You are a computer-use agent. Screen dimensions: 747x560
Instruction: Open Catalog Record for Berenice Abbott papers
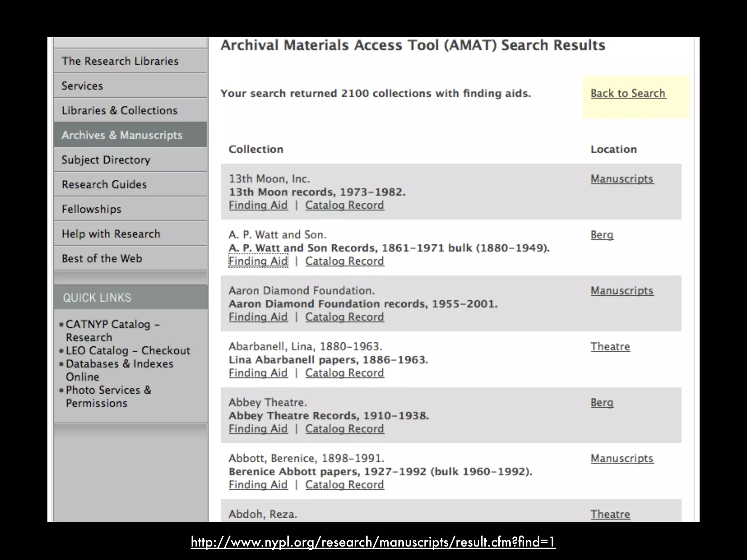345,485
